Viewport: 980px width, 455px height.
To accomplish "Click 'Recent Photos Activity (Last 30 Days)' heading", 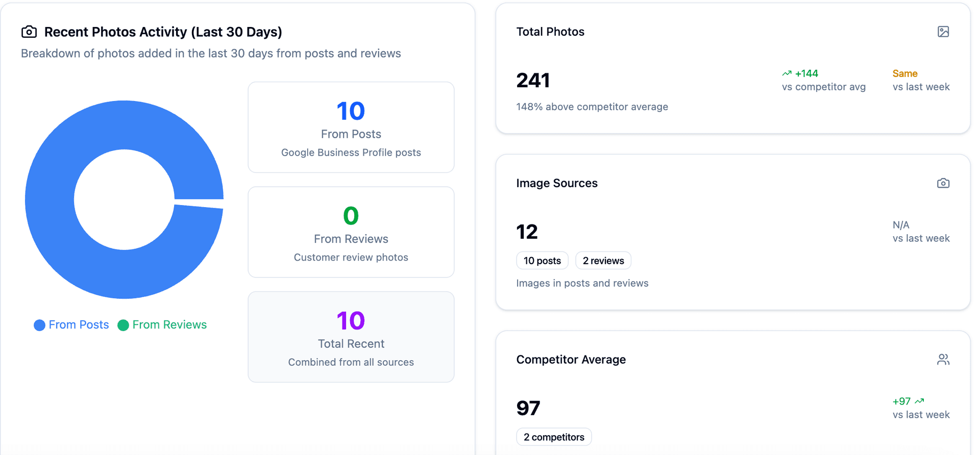I will [x=163, y=32].
